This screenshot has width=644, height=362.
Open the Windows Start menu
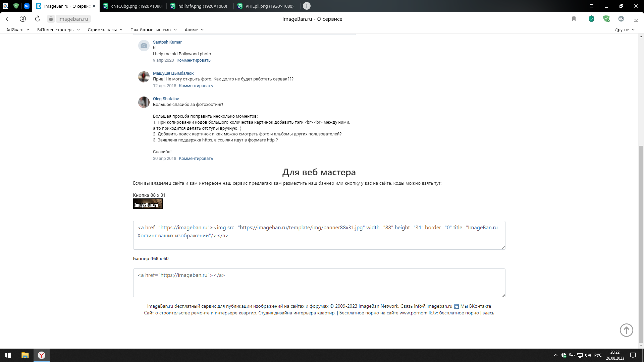7,355
